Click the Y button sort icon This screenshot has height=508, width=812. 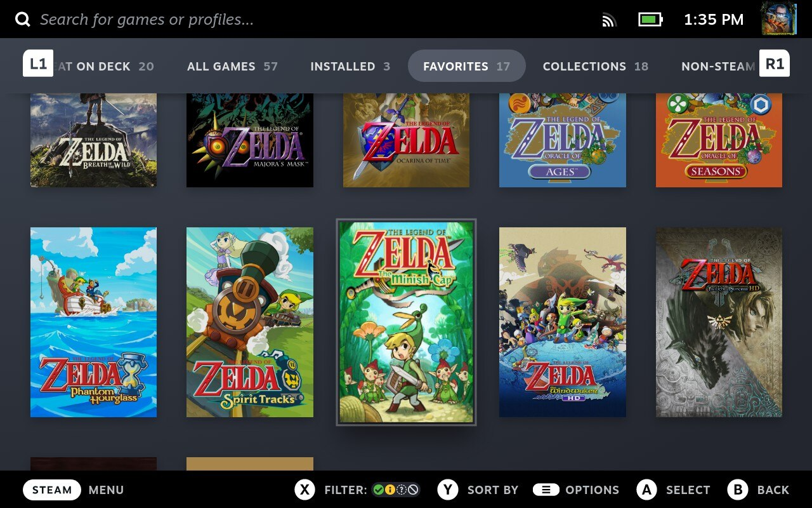pos(448,490)
